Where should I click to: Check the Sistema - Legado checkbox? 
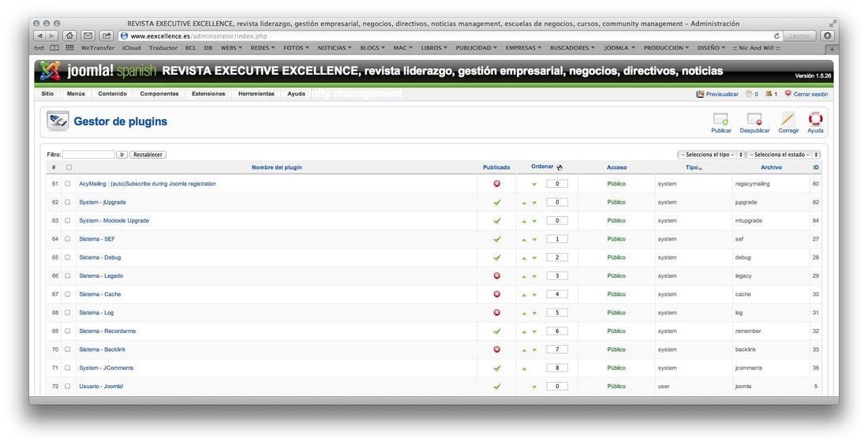[x=68, y=275]
